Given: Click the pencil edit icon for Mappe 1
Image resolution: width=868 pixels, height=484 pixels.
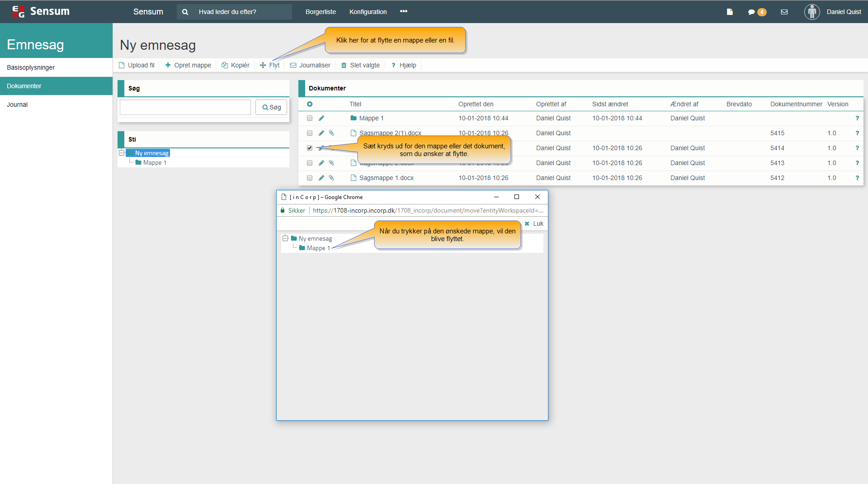Looking at the screenshot, I should [x=321, y=118].
